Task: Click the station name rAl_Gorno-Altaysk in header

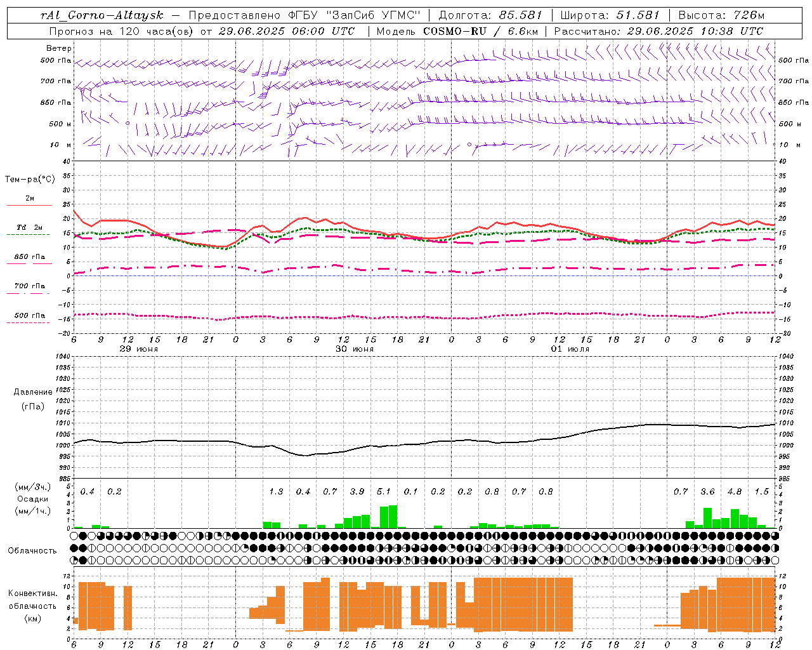Action: [x=102, y=15]
